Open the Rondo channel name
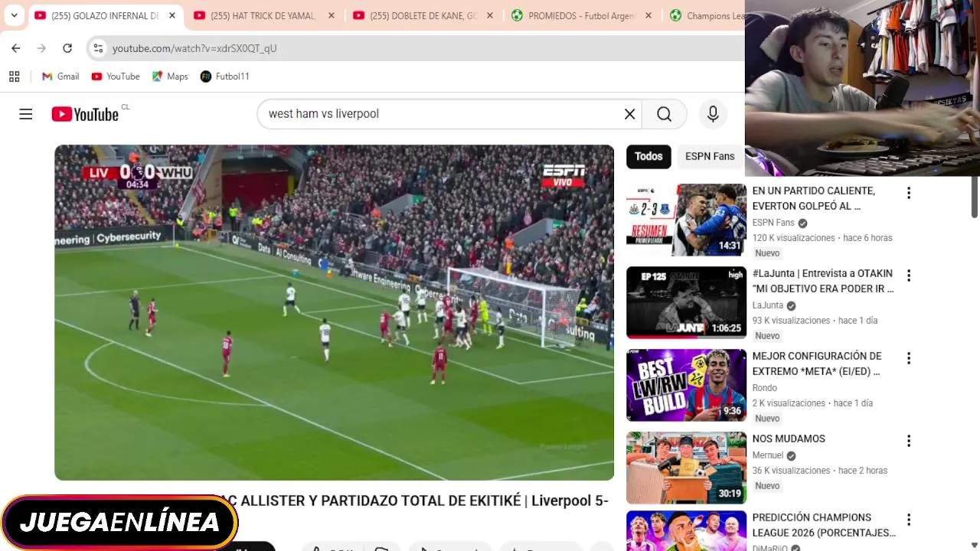The image size is (980, 551). [x=764, y=388]
